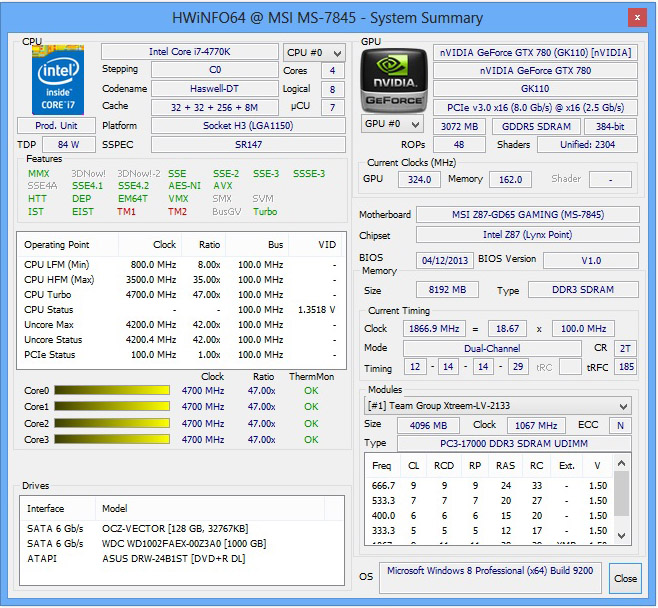Click the command rate 2T field

click(625, 348)
